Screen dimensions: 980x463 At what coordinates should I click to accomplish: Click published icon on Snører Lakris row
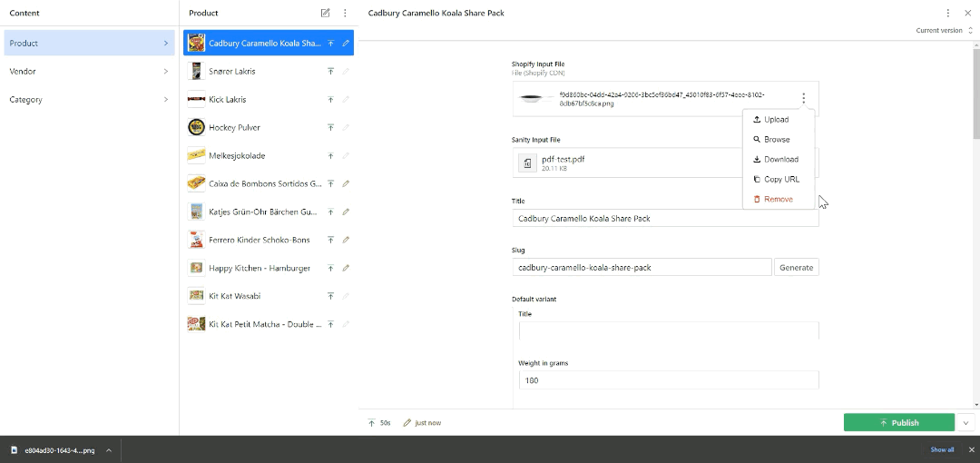pos(330,72)
